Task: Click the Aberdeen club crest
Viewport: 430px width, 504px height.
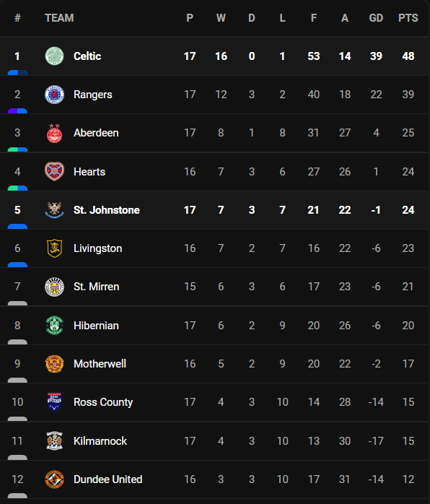Action: [x=54, y=133]
